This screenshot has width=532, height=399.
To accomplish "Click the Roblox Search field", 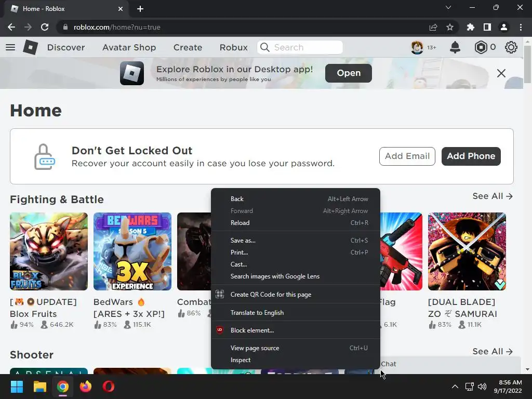I will tap(300, 47).
